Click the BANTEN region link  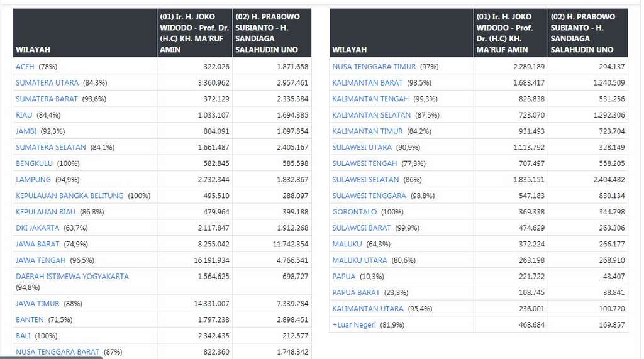(30, 319)
